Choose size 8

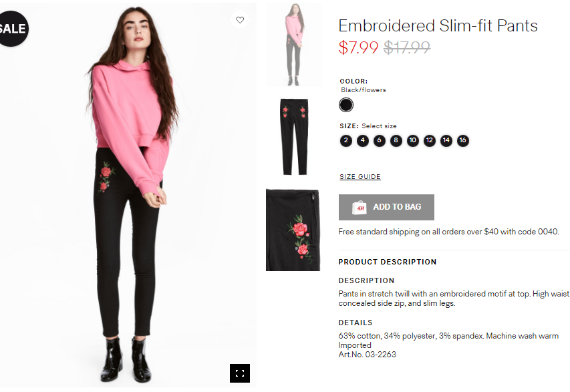click(396, 141)
